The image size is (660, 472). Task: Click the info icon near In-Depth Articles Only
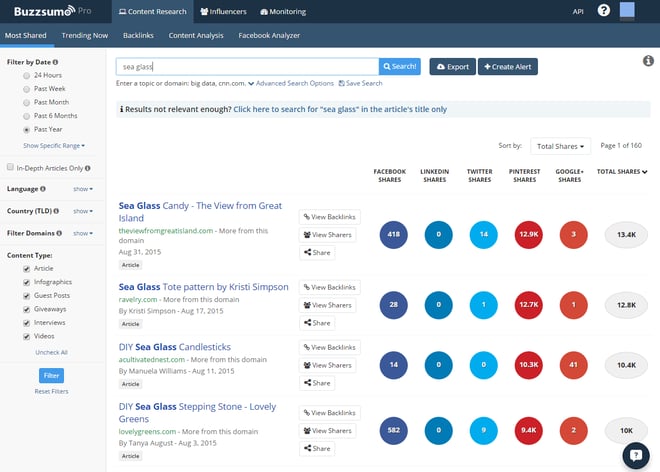88,168
